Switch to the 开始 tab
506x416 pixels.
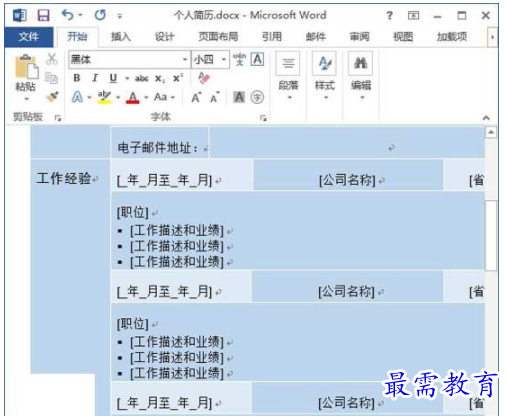click(77, 36)
